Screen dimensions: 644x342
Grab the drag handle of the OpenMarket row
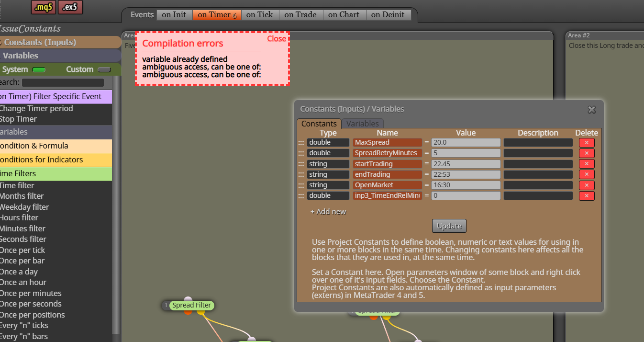[x=301, y=185]
